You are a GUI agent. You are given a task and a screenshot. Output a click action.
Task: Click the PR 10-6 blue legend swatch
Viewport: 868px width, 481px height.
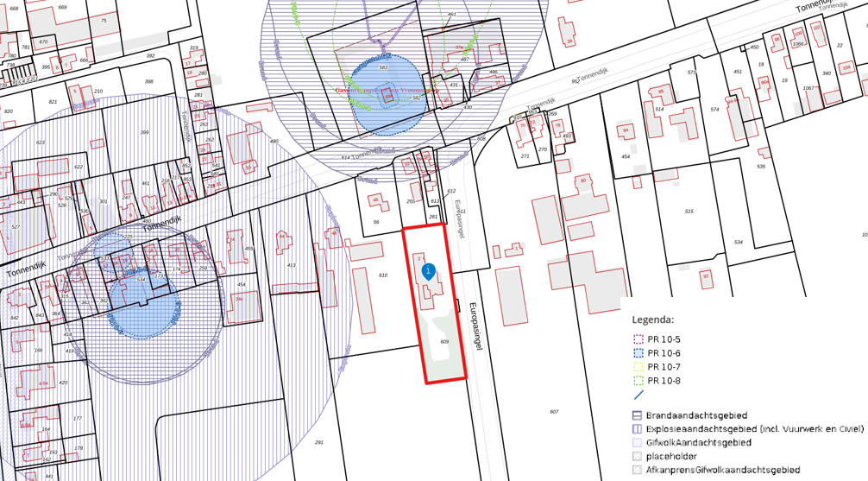638,353
